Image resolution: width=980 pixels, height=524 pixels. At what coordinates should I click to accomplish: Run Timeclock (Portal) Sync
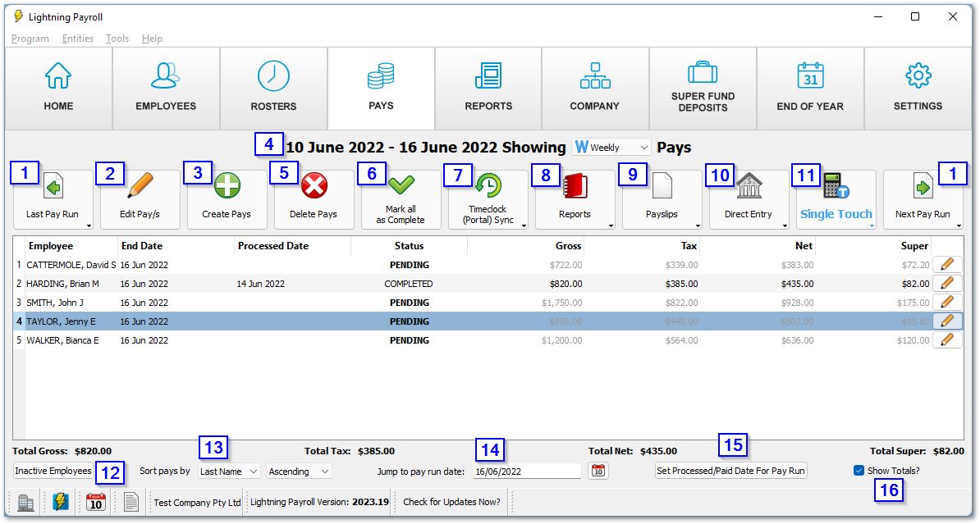click(488, 199)
